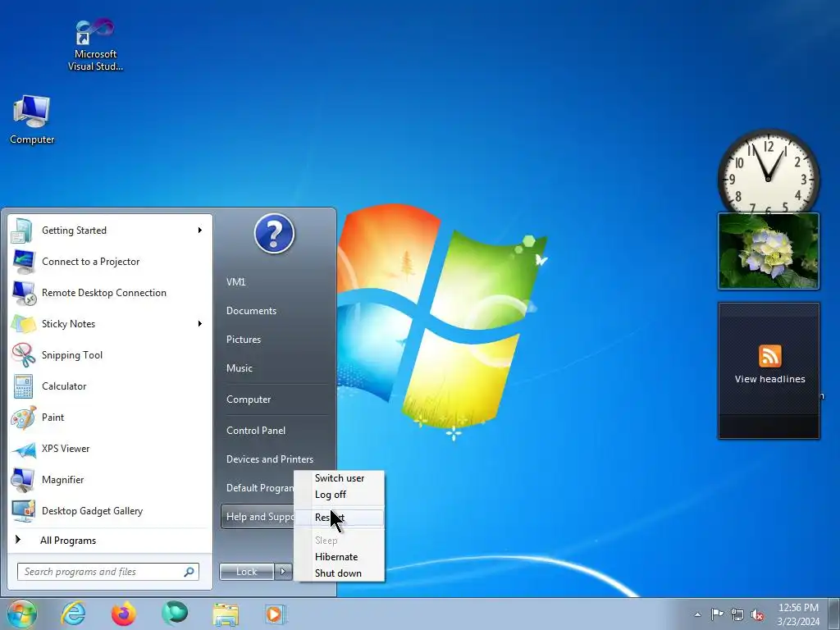Open Control Panel from Start menu
The width and height of the screenshot is (840, 630).
click(x=256, y=431)
